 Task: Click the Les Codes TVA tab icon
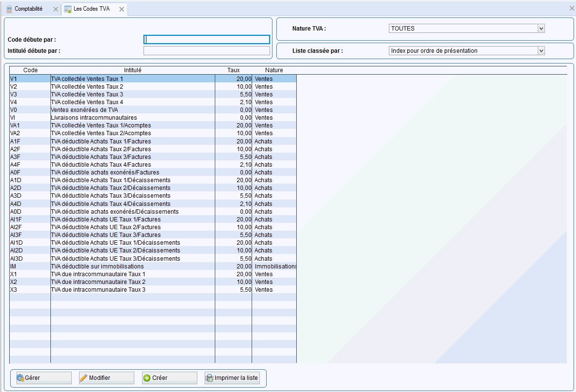click(67, 9)
